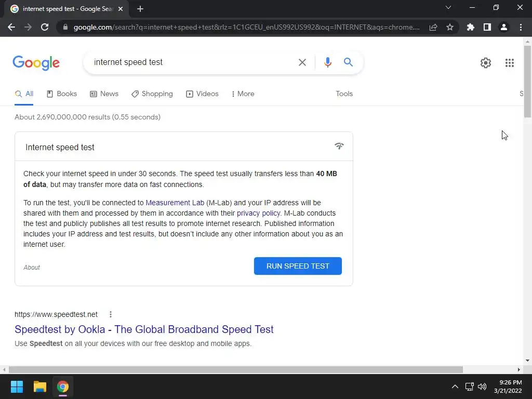
Task: Click the scroll right arrow
Action: point(519,369)
